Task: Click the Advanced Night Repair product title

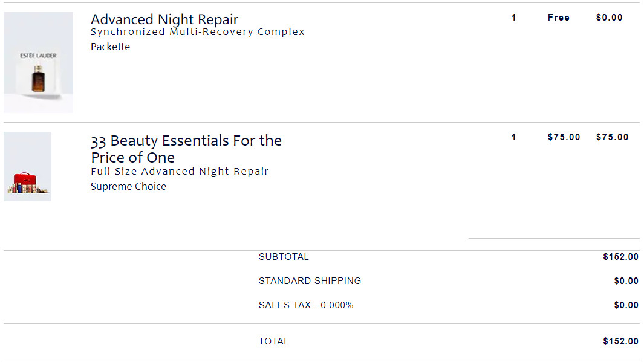Action: 164,19
